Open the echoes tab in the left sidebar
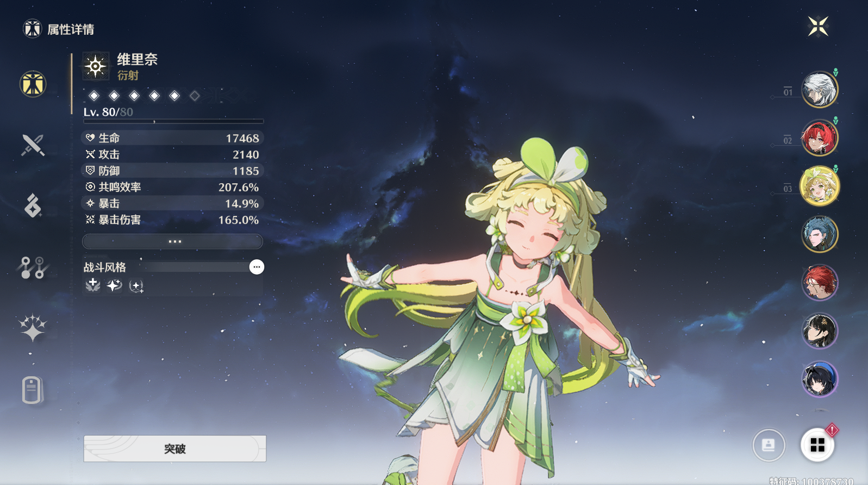The width and height of the screenshot is (868, 485). 33,206
